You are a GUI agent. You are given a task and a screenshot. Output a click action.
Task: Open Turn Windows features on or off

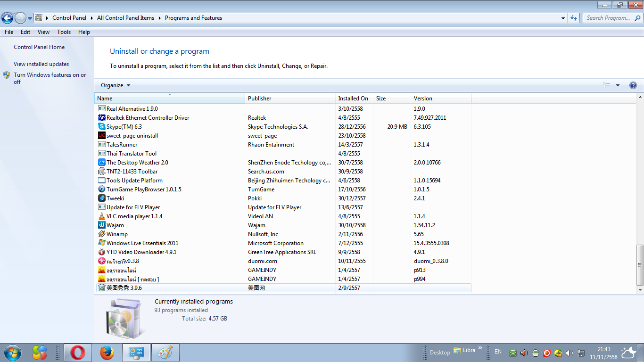tap(50, 78)
